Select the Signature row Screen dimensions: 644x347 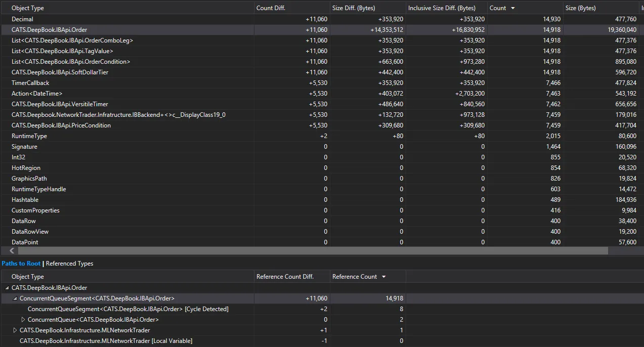(322, 147)
